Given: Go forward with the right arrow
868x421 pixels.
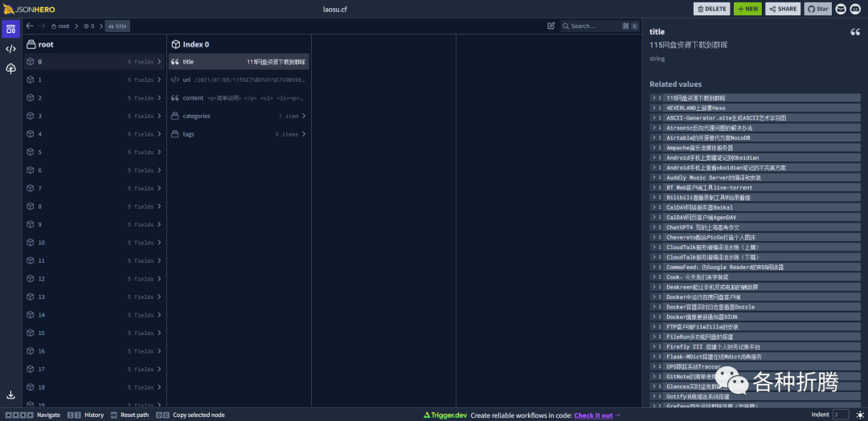Looking at the screenshot, I should (x=42, y=26).
